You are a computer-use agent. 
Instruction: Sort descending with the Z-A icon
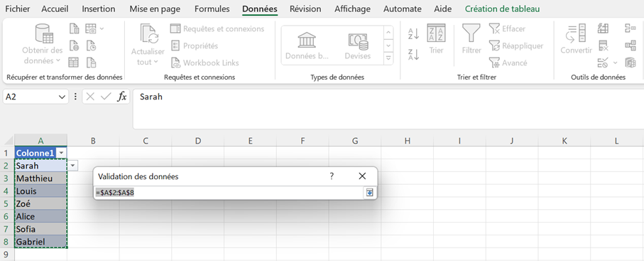click(413, 54)
